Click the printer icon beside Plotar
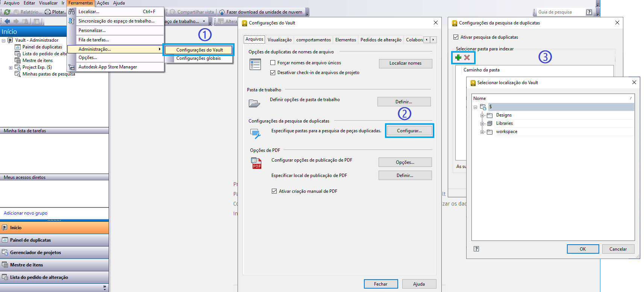This screenshot has width=644, height=292. pos(48,12)
